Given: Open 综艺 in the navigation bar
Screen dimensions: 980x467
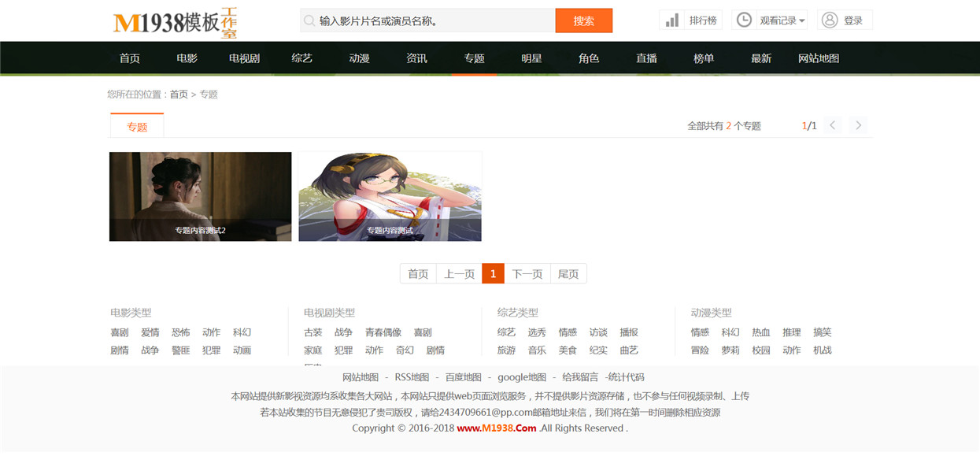Looking at the screenshot, I should [302, 58].
